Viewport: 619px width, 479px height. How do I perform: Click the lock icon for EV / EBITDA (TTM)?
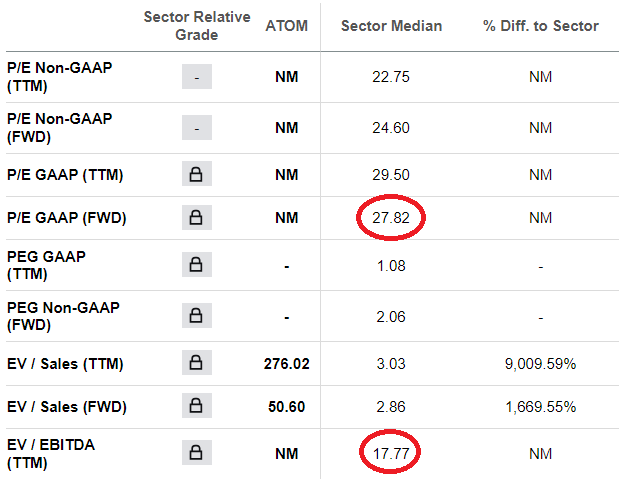[x=196, y=455]
